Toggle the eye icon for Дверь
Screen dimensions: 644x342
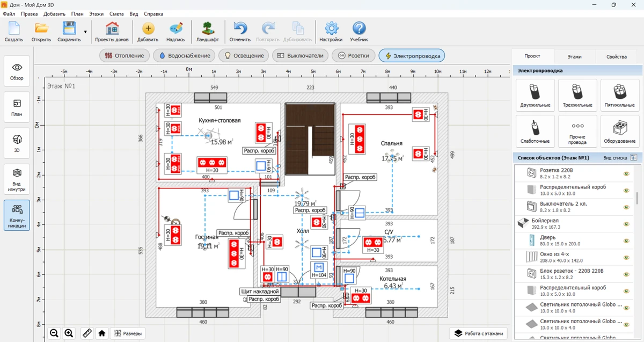tap(626, 240)
